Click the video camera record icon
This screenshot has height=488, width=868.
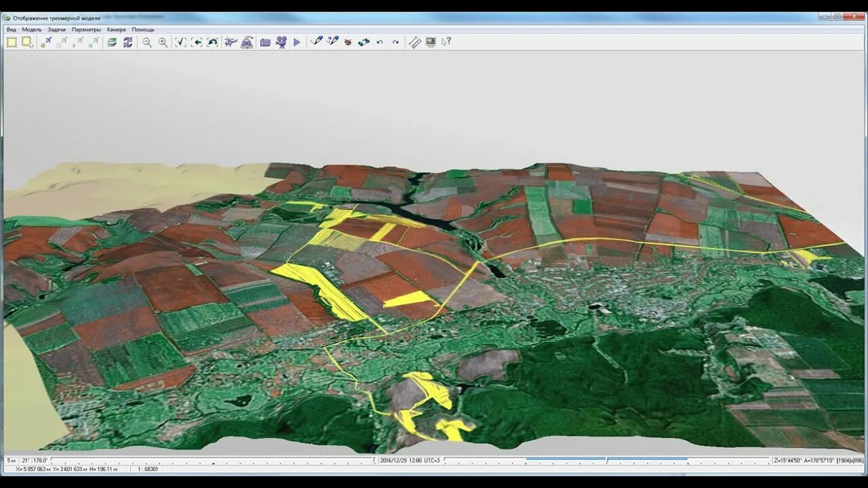point(281,42)
